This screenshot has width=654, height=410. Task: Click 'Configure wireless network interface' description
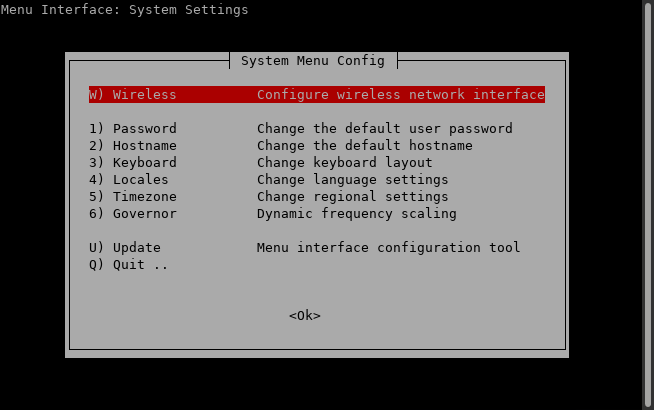click(x=401, y=95)
